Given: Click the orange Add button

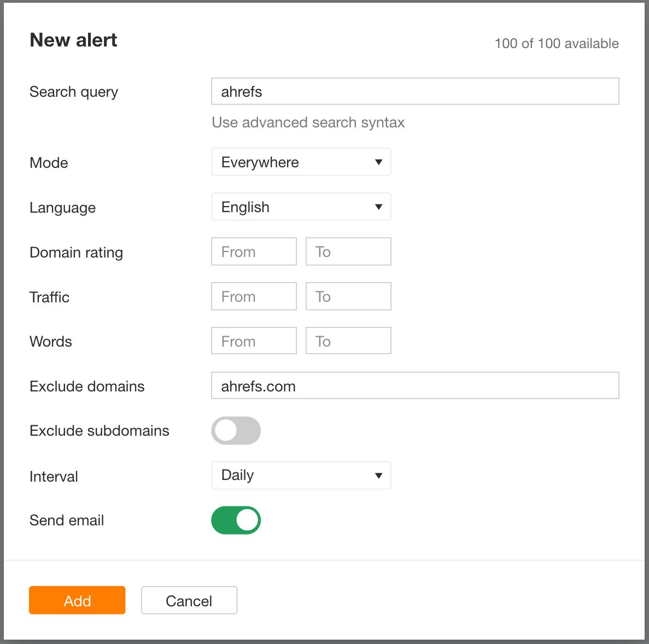Looking at the screenshot, I should pos(77,600).
